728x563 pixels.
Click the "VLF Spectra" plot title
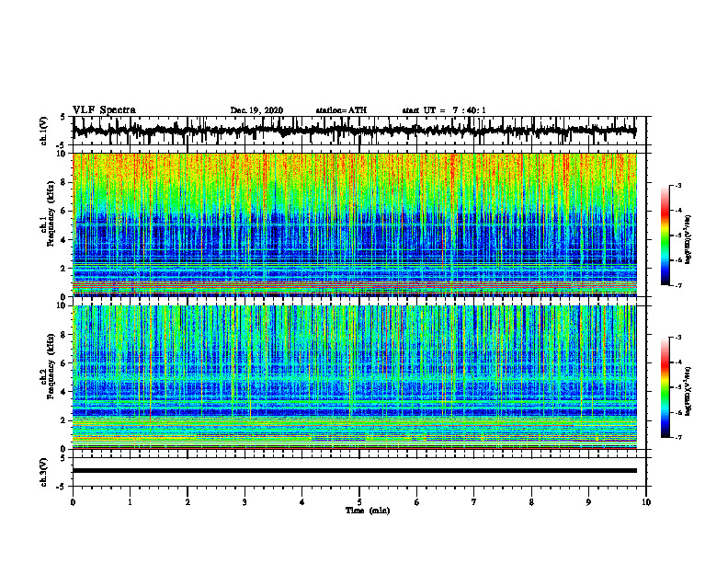click(104, 110)
